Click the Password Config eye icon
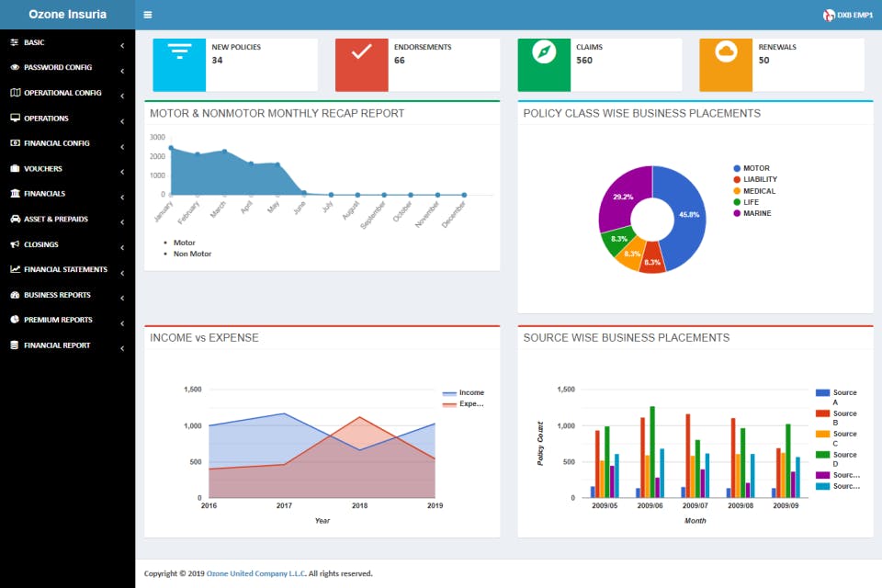This screenshot has width=882, height=588. click(16, 67)
